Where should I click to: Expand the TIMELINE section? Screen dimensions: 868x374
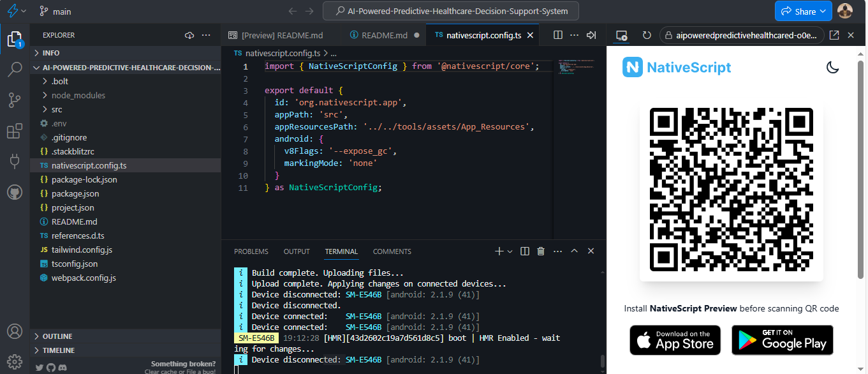(x=126, y=350)
